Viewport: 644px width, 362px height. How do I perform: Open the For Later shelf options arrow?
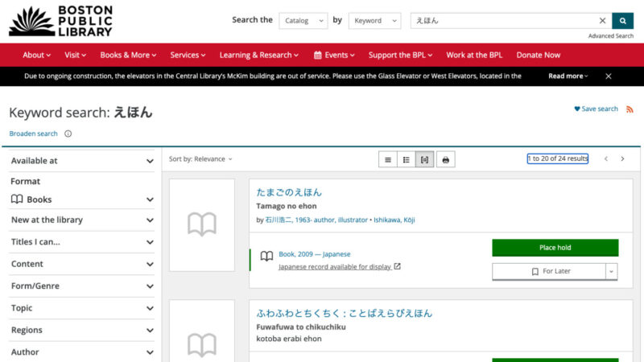[x=611, y=271]
